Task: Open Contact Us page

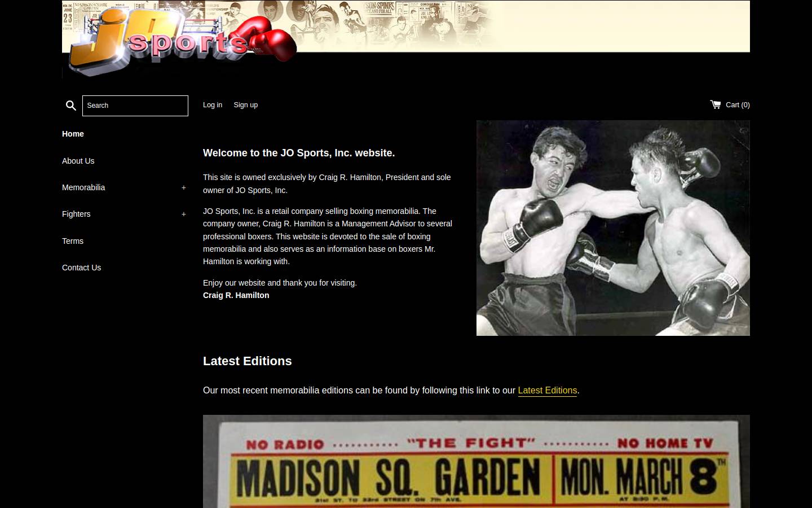Action: point(82,268)
